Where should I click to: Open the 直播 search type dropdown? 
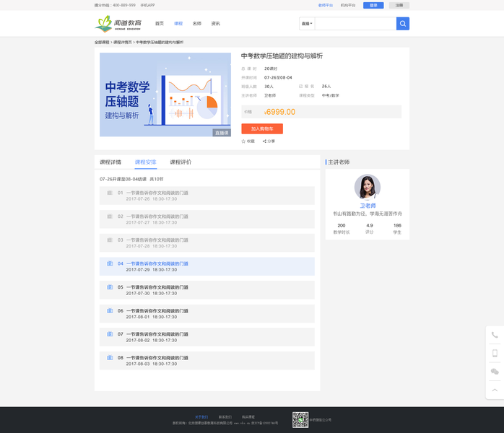coord(307,23)
